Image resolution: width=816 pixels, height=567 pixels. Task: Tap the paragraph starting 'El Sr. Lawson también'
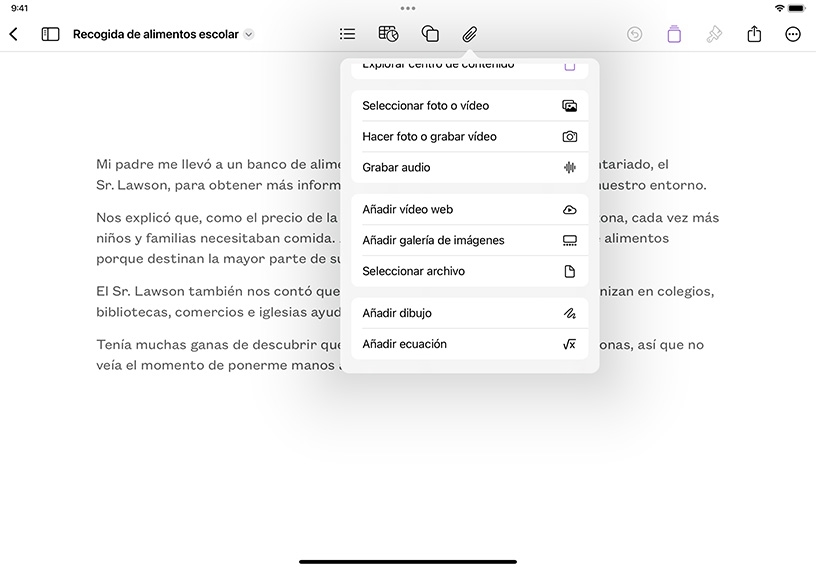(218, 302)
